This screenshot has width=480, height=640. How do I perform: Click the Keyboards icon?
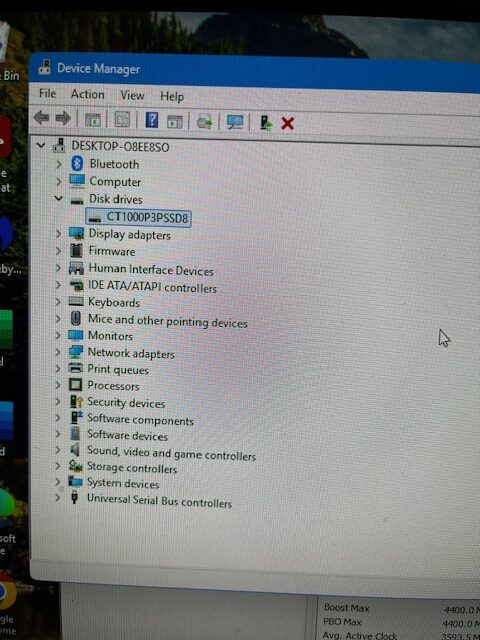click(76, 301)
